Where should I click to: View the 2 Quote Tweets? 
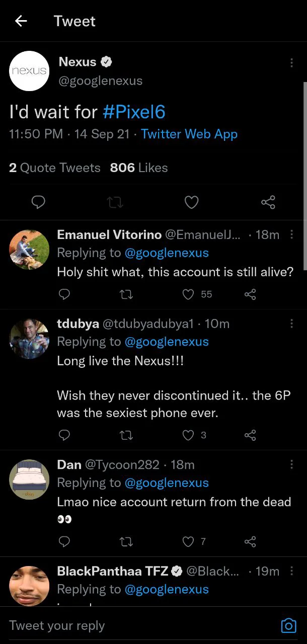coord(55,168)
